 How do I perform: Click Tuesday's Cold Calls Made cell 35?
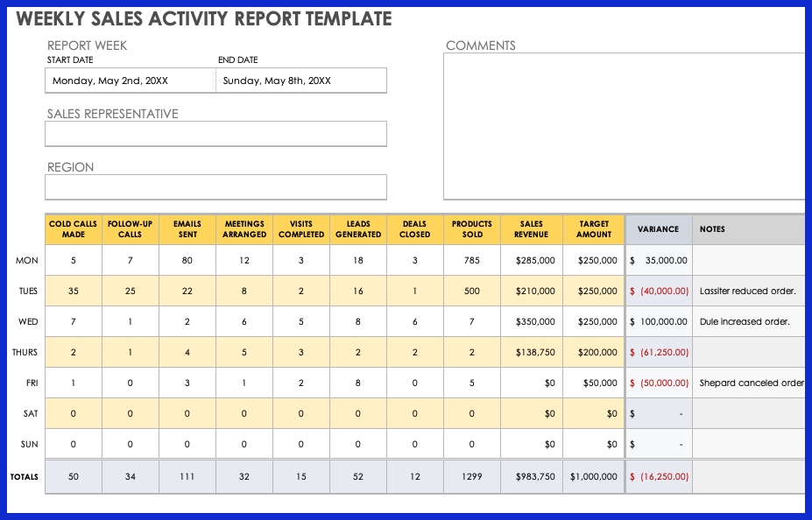point(74,292)
